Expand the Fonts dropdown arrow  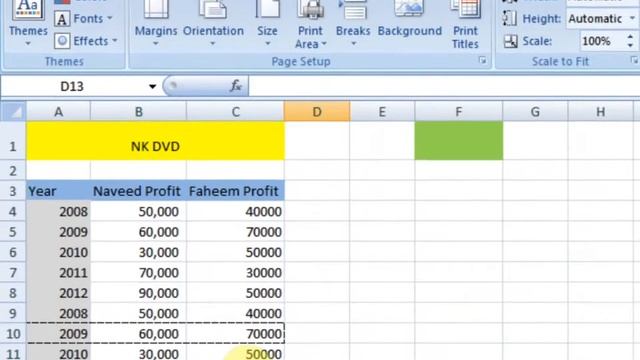tap(110, 18)
